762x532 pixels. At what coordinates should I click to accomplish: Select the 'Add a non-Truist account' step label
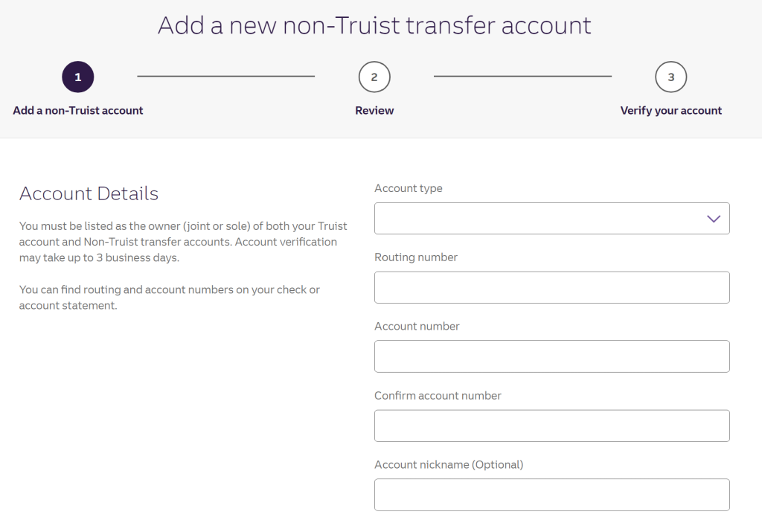click(78, 111)
